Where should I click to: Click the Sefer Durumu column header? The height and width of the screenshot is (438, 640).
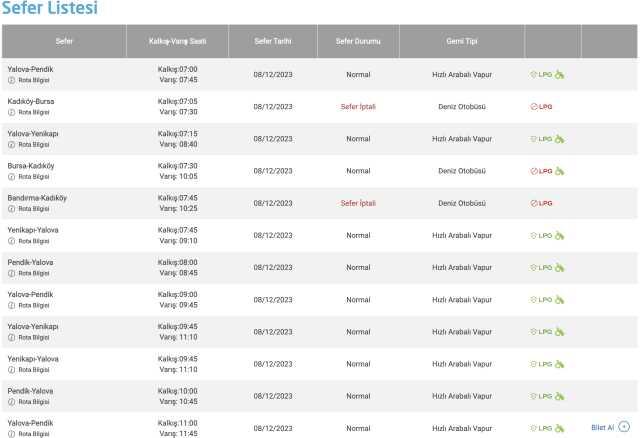click(x=358, y=42)
